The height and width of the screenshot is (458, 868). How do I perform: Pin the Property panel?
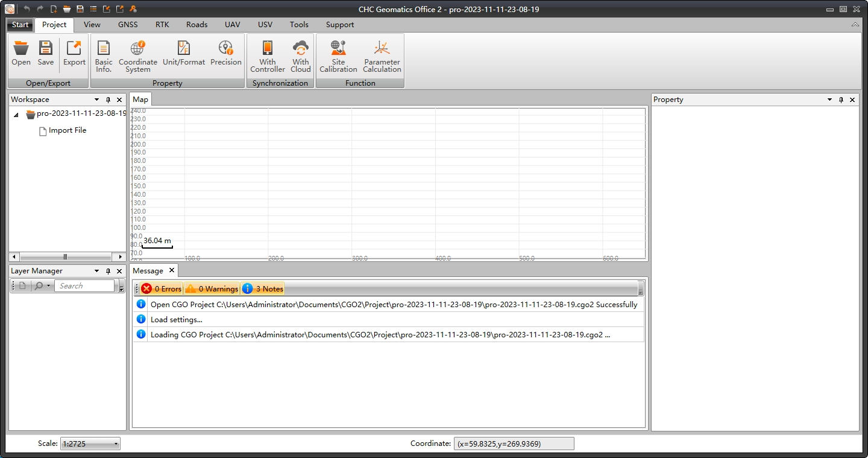click(x=841, y=100)
